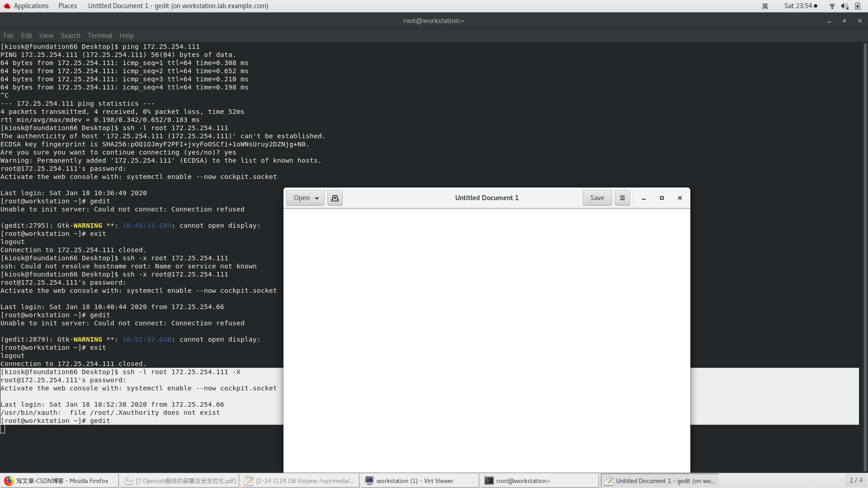Click the Gtk-WARNING line with timestamp 10:48:33.589
The width and height of the screenshot is (868, 488).
[x=131, y=226]
